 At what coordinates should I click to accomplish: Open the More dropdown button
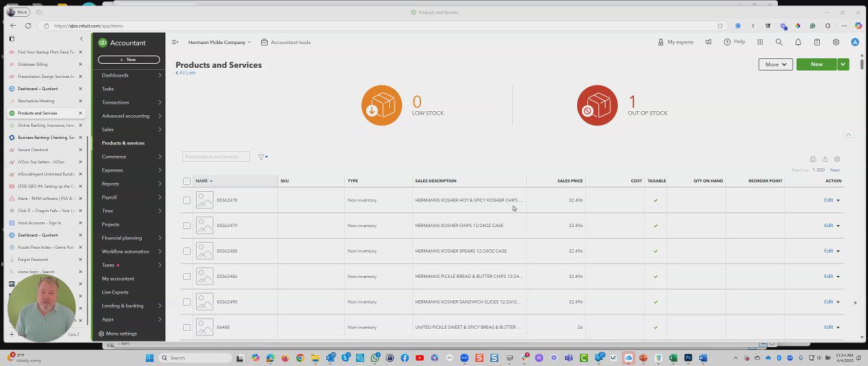pyautogui.click(x=775, y=64)
